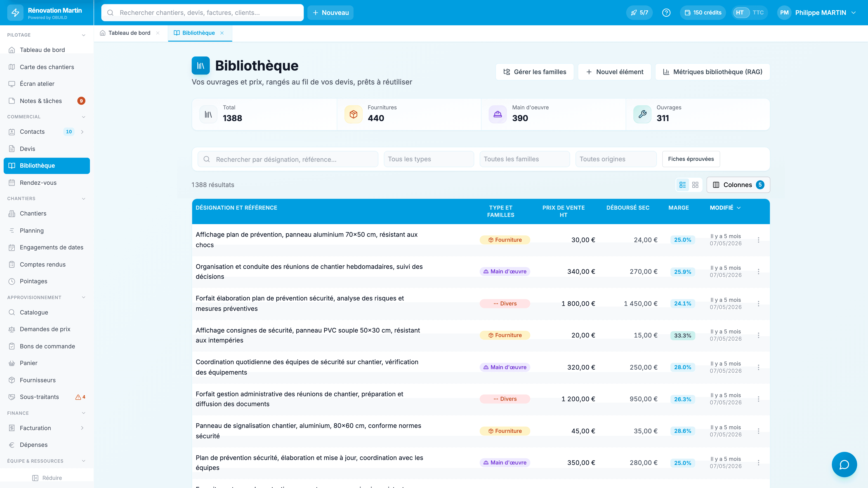This screenshot has width=868, height=488.
Task: Click the Rénovation Martin logo icon
Action: [x=15, y=12]
